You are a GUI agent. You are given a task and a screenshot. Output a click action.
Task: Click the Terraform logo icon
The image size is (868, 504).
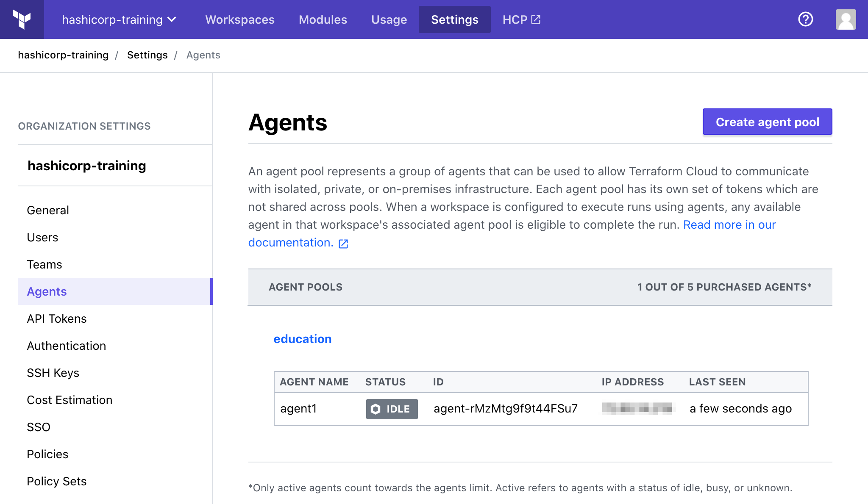tap(22, 19)
